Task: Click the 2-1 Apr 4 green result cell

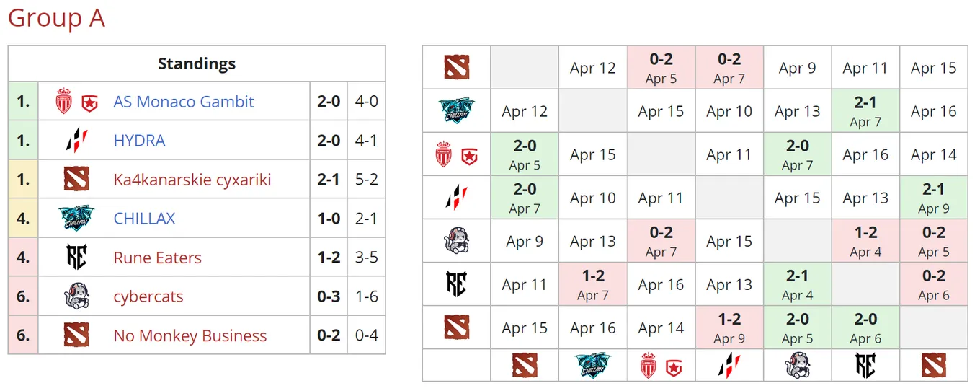Action: click(x=798, y=284)
